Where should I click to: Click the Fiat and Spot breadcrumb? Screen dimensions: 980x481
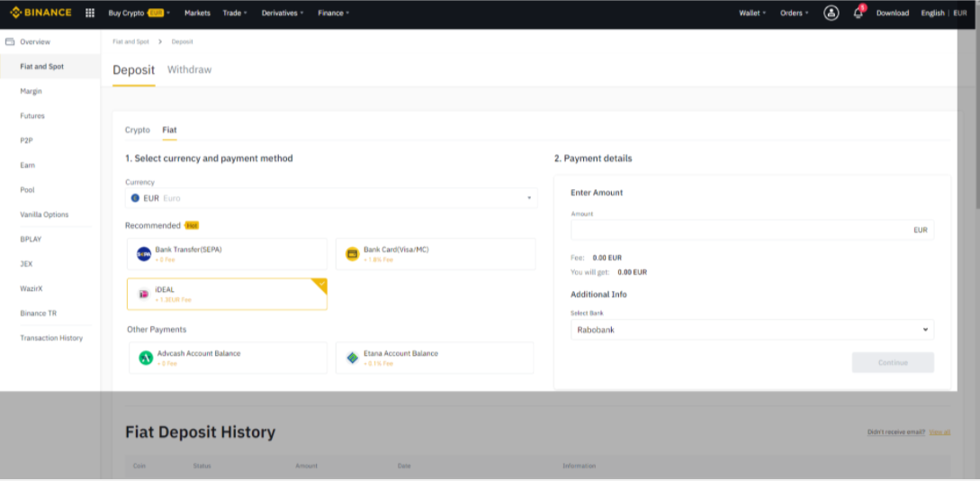(x=130, y=41)
